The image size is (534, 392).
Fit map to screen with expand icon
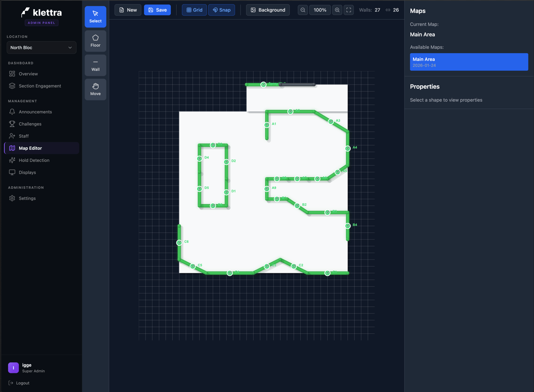coord(349,10)
